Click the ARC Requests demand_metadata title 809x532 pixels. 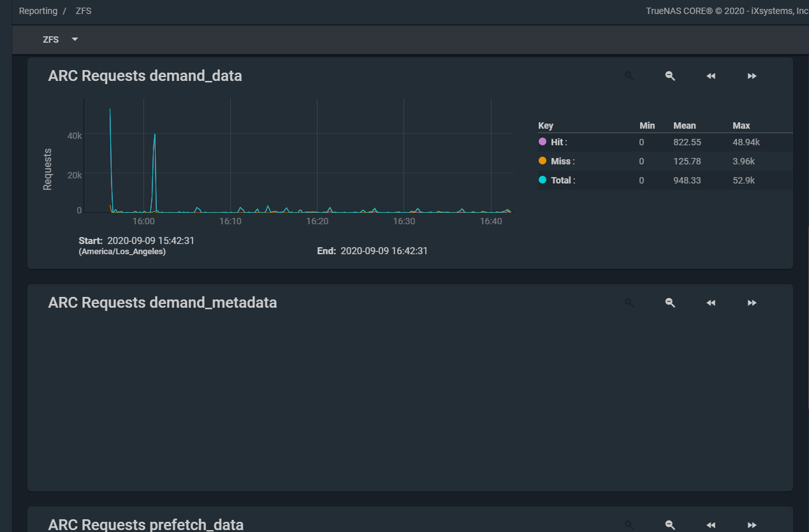pos(163,303)
